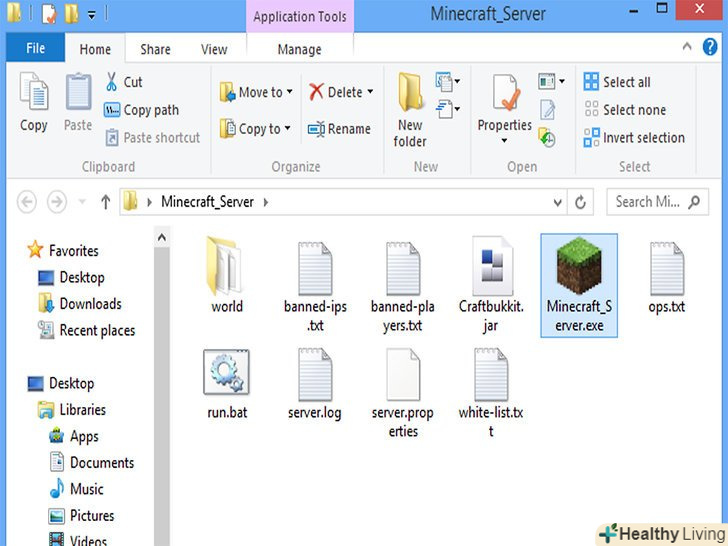Screen dimensions: 728x546
Task: Open Favorites in the navigation pane
Action: tap(63, 250)
